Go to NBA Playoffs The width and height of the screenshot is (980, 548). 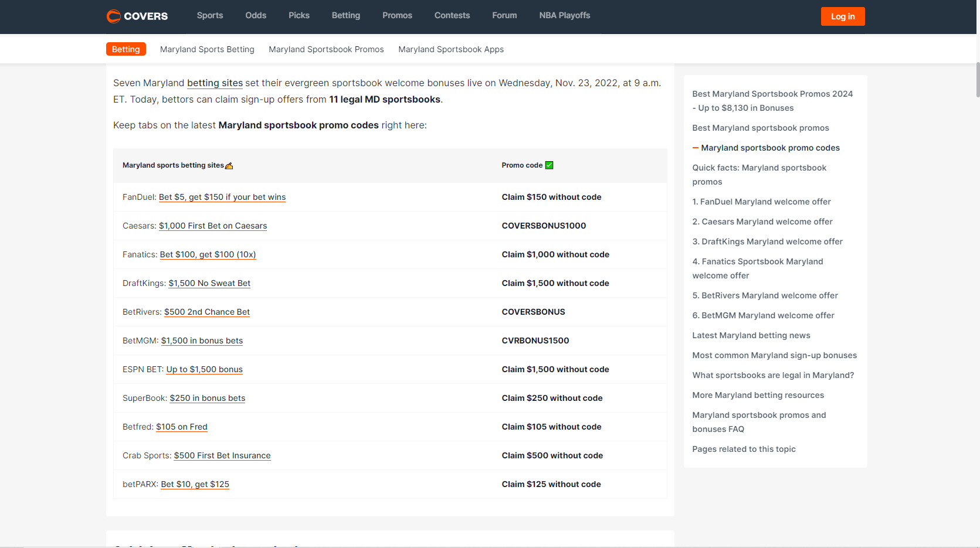pos(565,15)
